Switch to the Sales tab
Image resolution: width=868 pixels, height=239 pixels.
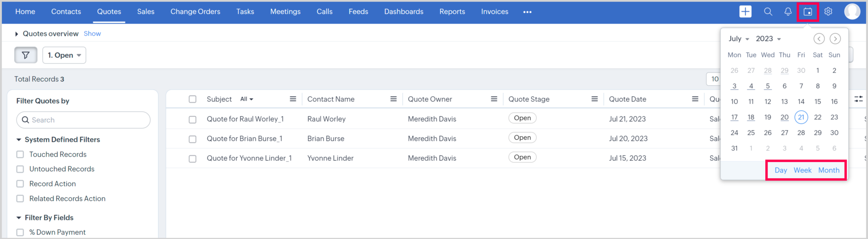146,12
